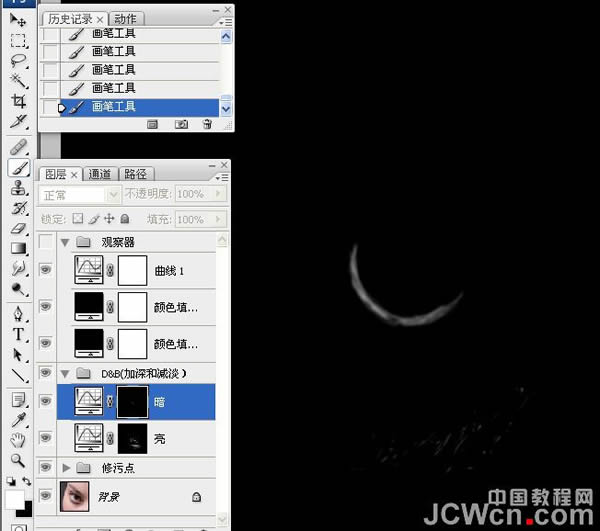This screenshot has width=600, height=531.
Task: Select the Lasso tool
Action: click(18, 60)
